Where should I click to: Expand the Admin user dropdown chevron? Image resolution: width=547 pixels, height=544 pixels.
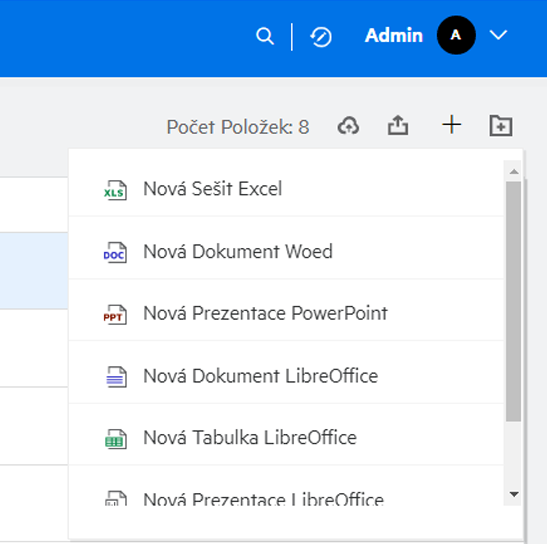(498, 35)
